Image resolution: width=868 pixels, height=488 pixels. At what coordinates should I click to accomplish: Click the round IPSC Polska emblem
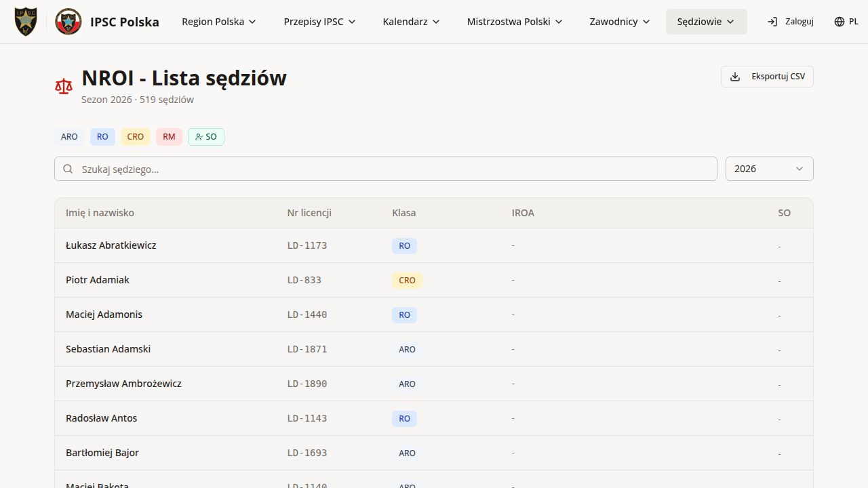click(x=68, y=22)
